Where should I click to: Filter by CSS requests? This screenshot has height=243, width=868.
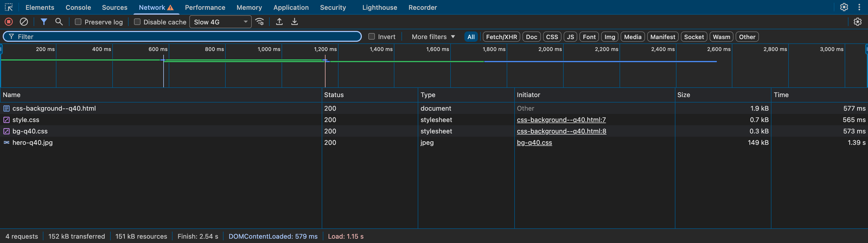[x=552, y=37]
